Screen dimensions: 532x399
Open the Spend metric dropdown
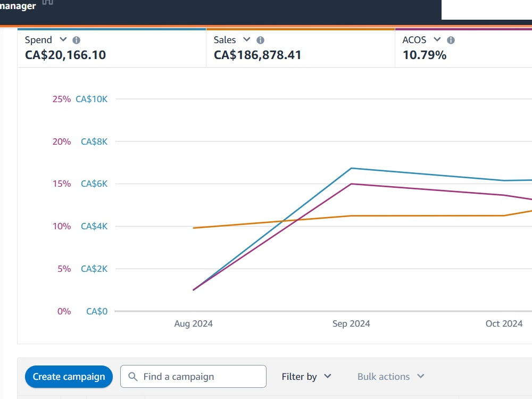63,39
